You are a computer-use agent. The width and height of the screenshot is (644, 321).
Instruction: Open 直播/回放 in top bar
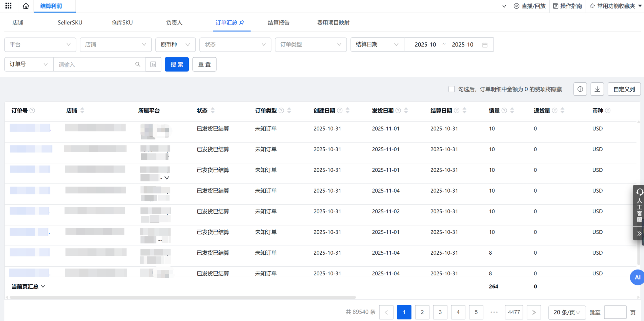point(530,6)
